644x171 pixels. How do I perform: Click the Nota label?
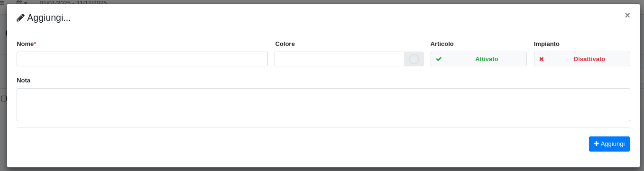(x=24, y=80)
